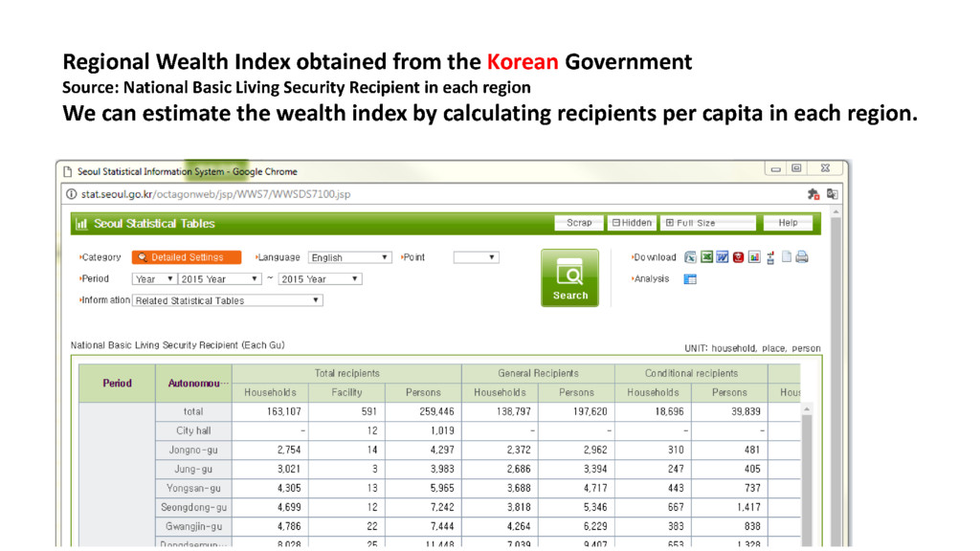Open the Language dropdown showing English
This screenshot has height=551, width=980.
coord(349,257)
